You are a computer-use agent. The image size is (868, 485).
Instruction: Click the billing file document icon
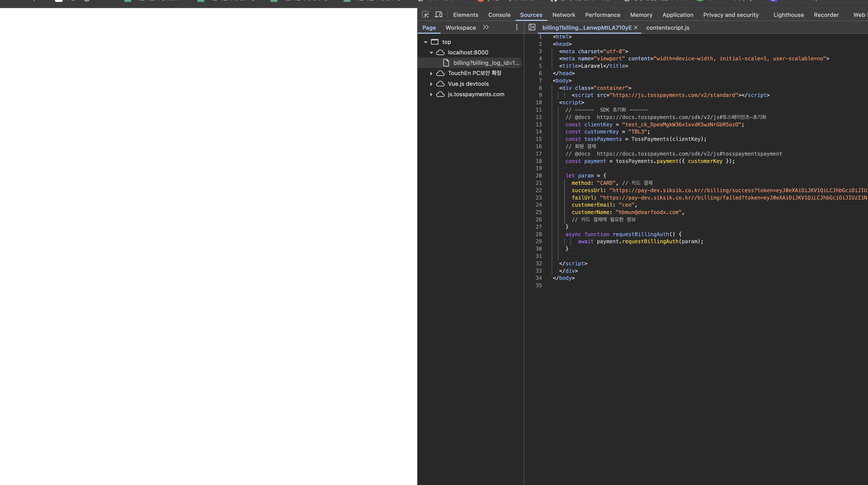tap(446, 63)
